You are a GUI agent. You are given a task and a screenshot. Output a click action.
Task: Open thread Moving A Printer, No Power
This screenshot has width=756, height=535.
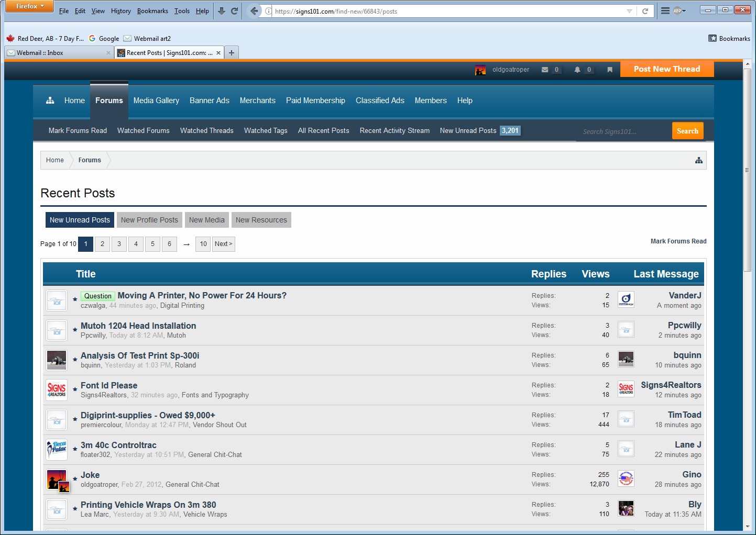click(202, 295)
